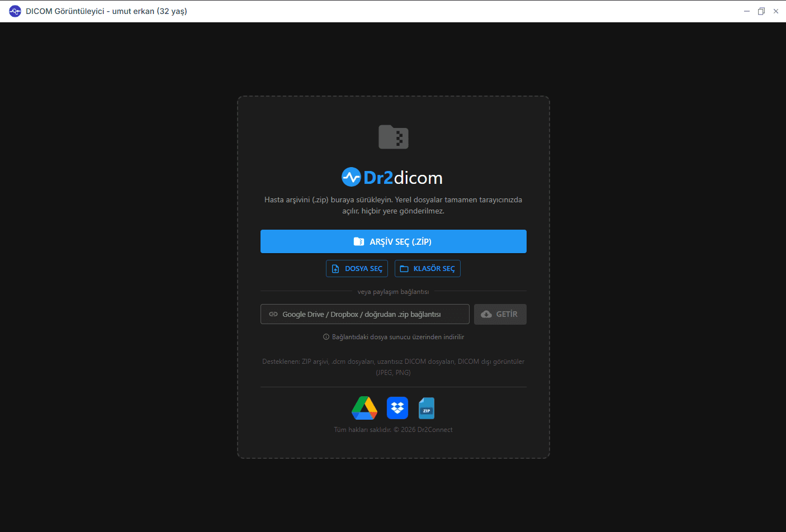This screenshot has height=532, width=786.
Task: Click the zipped folder icon at top
Action: click(x=394, y=137)
